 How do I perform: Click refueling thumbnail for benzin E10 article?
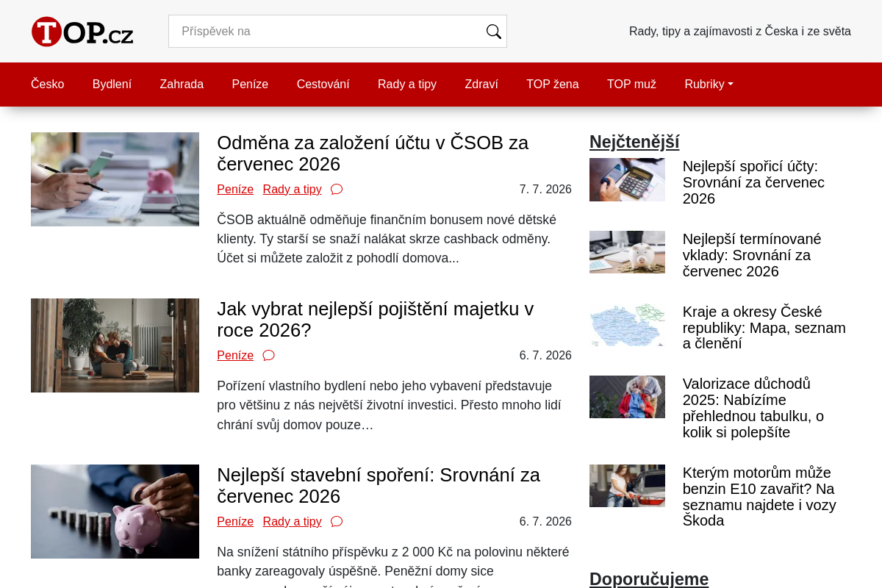click(627, 486)
